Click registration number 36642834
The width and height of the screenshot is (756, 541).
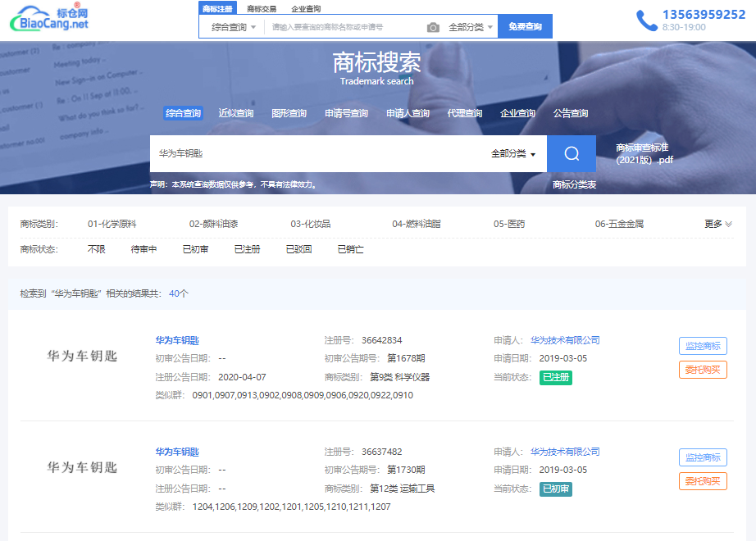382,340
